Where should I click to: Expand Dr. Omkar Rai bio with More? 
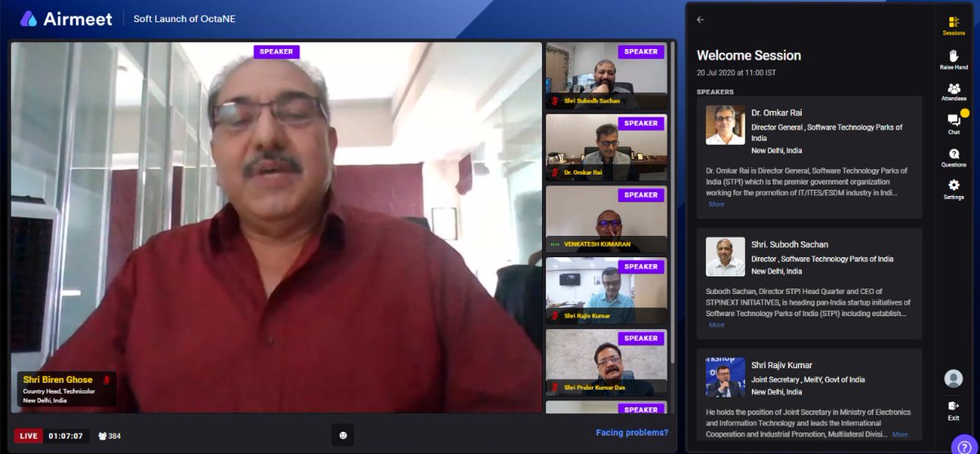pyautogui.click(x=716, y=204)
